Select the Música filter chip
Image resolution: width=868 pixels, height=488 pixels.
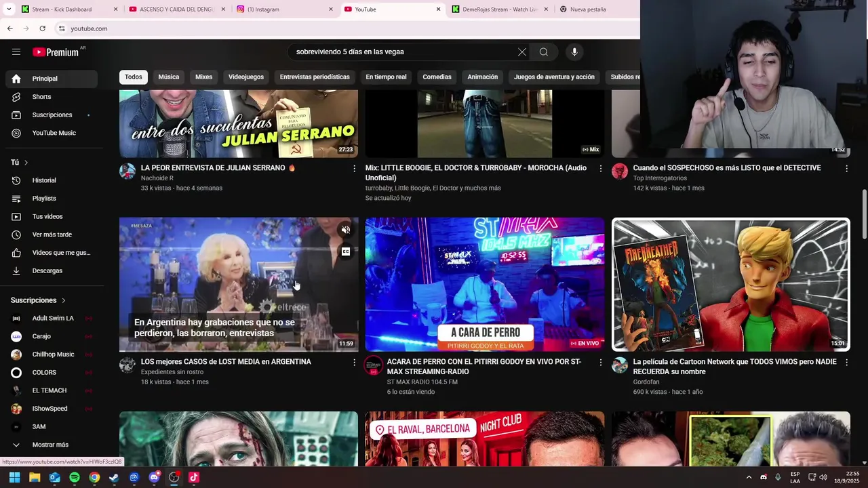click(169, 77)
